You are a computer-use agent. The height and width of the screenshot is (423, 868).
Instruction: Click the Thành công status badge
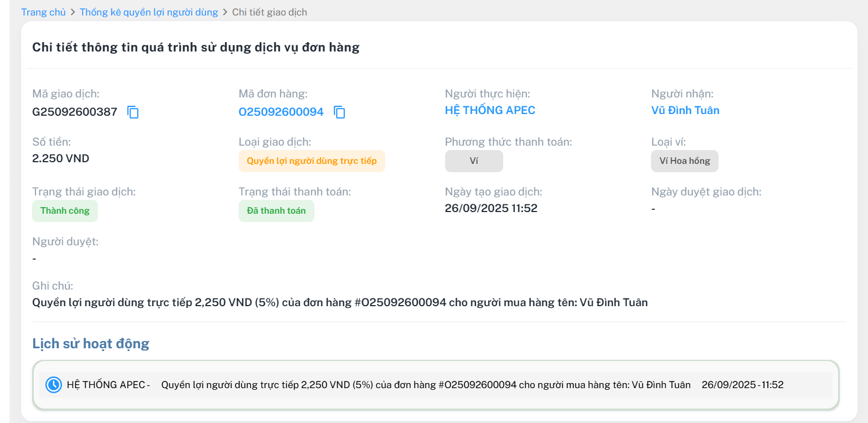click(65, 211)
